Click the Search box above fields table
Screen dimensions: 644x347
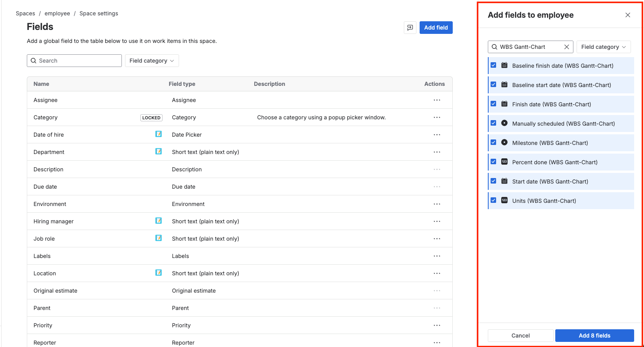[75, 61]
